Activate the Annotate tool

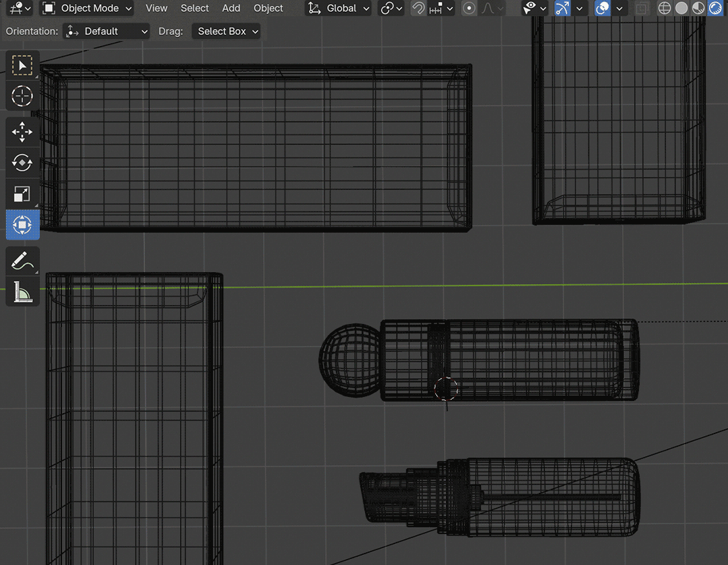point(22,261)
